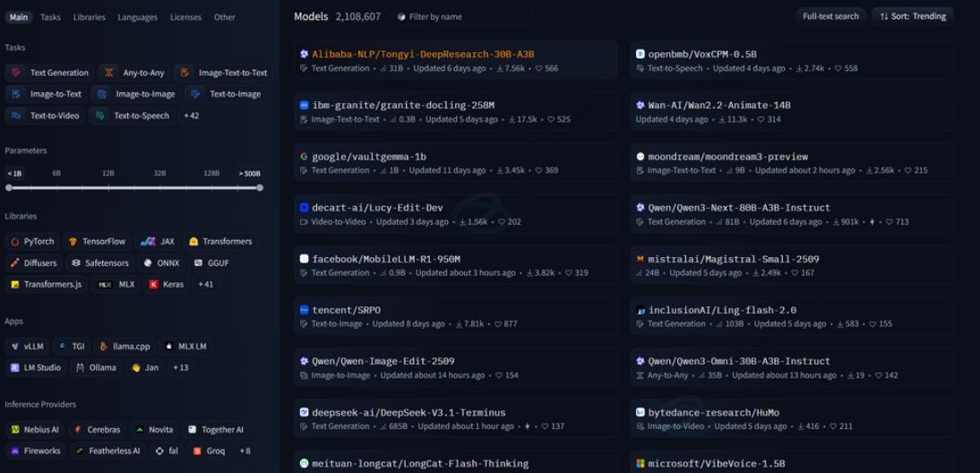Click the Filter by name field
This screenshot has height=473, width=980.
(x=462, y=17)
